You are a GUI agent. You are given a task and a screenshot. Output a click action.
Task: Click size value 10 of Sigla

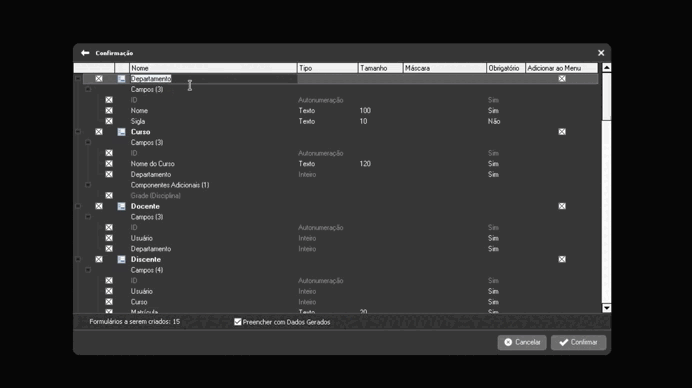363,121
